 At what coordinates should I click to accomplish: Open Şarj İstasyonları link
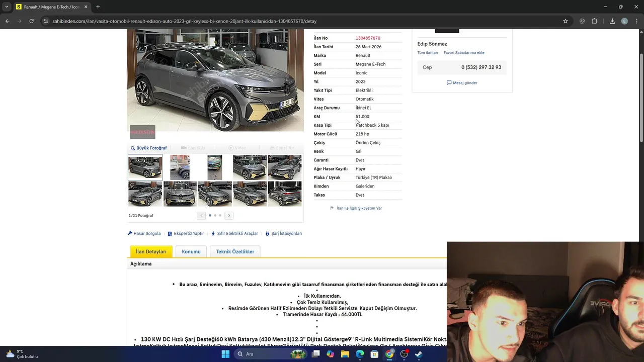[x=284, y=233]
